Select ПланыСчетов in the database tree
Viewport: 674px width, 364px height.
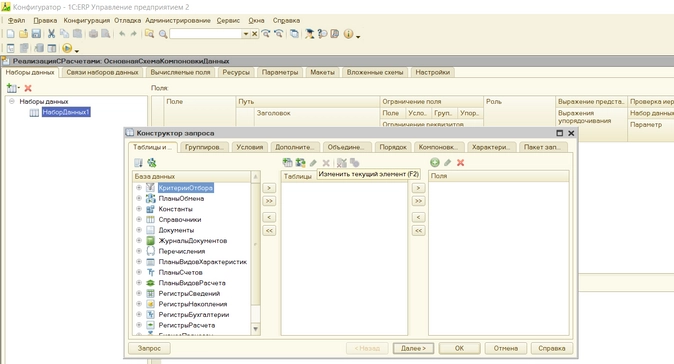(180, 272)
